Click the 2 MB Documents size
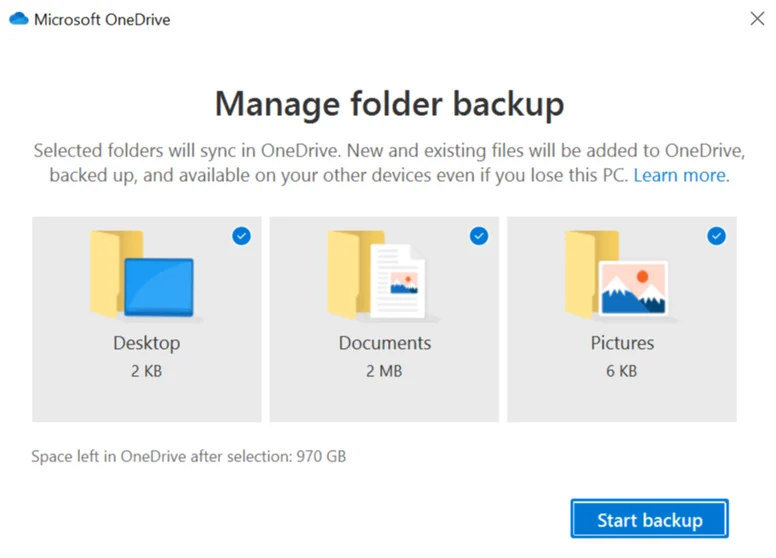The image size is (776, 558). point(384,371)
